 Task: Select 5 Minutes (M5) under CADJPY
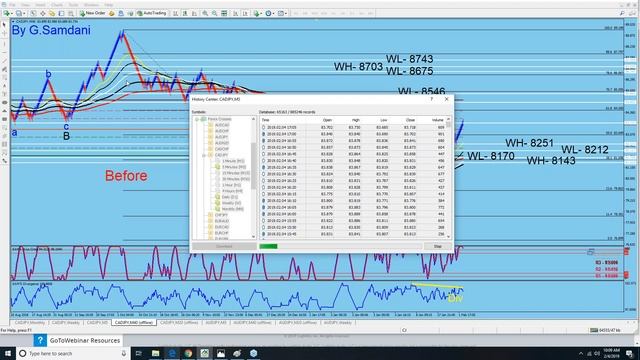pos(234,167)
